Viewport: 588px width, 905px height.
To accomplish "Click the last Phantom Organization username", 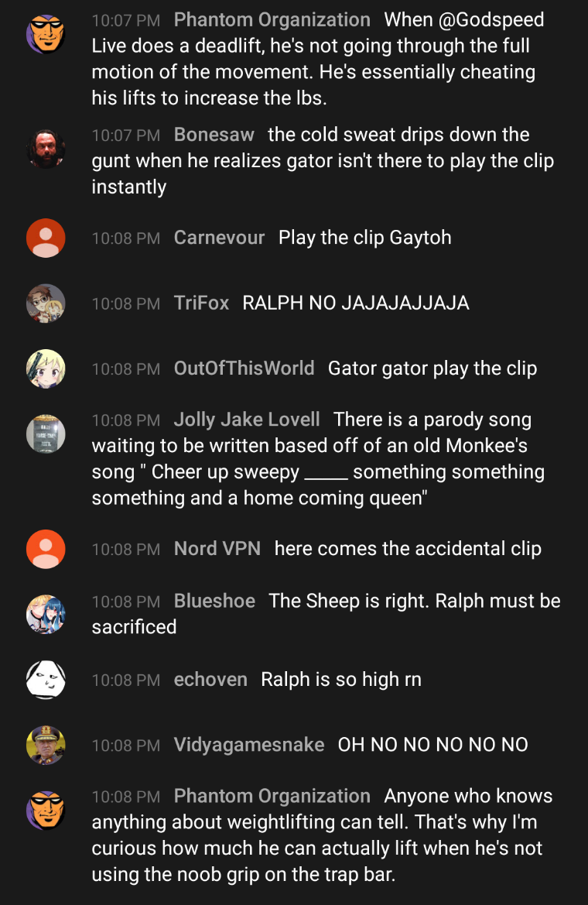I will 272,797.
